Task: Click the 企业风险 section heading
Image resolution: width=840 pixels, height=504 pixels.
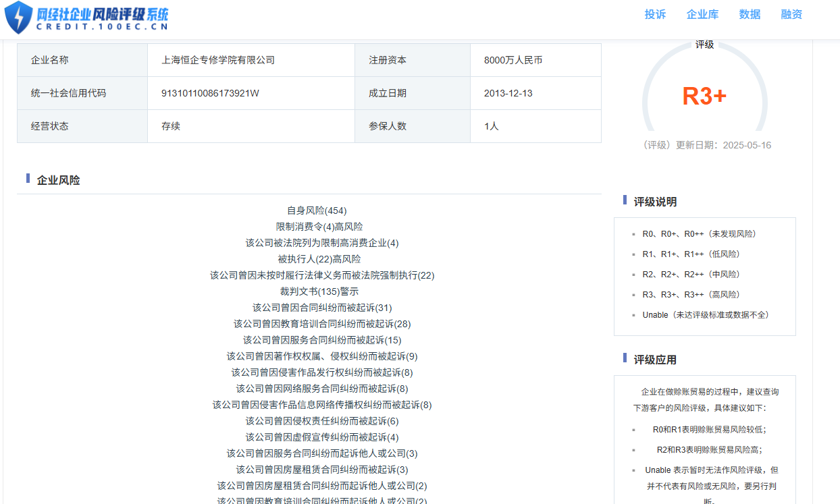Action: click(58, 180)
